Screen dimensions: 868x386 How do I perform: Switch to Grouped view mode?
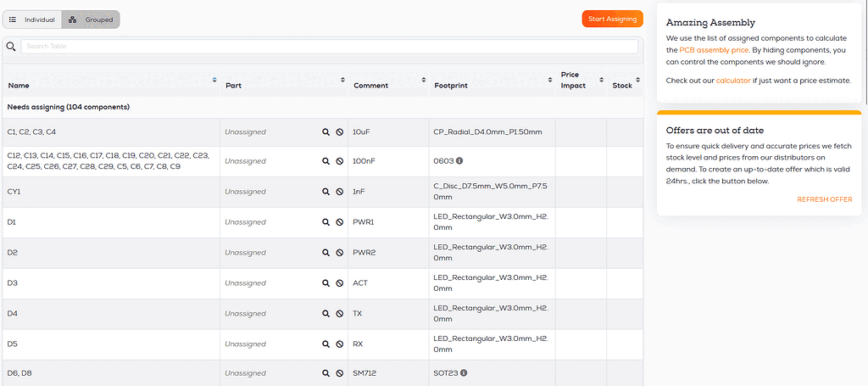pyautogui.click(x=91, y=20)
